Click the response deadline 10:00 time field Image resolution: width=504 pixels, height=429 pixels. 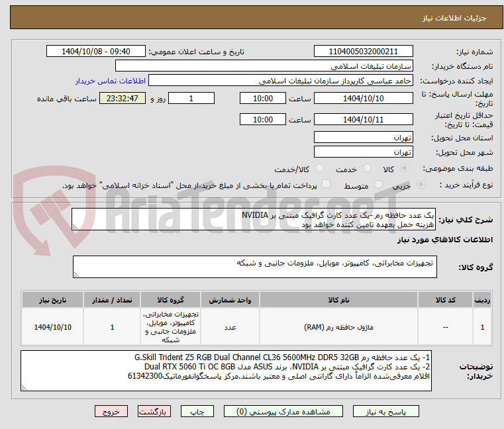click(263, 98)
